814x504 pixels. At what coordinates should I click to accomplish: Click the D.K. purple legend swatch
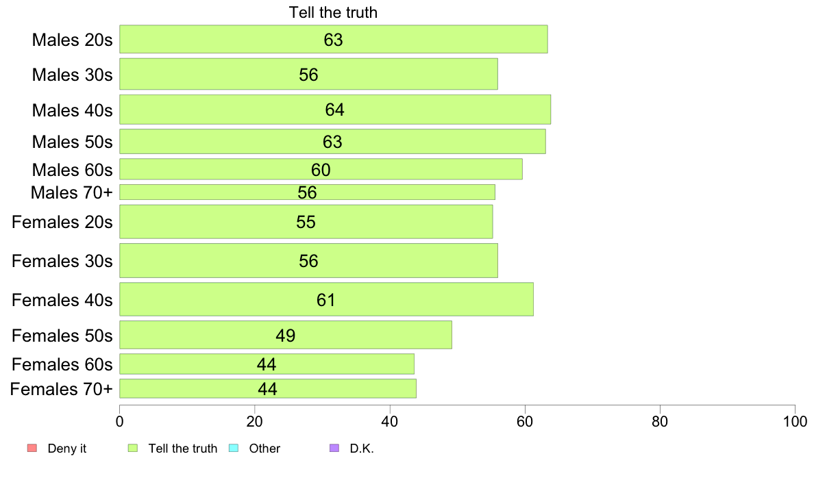point(334,448)
